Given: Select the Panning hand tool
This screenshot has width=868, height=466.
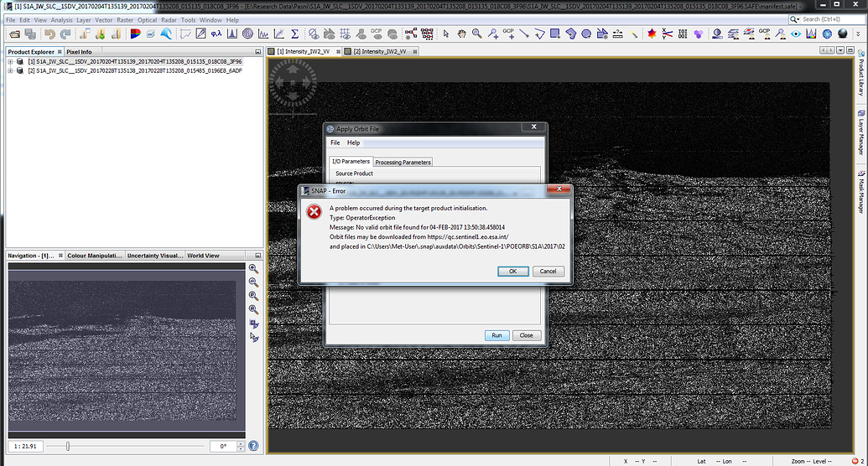Looking at the screenshot, I should point(460,34).
